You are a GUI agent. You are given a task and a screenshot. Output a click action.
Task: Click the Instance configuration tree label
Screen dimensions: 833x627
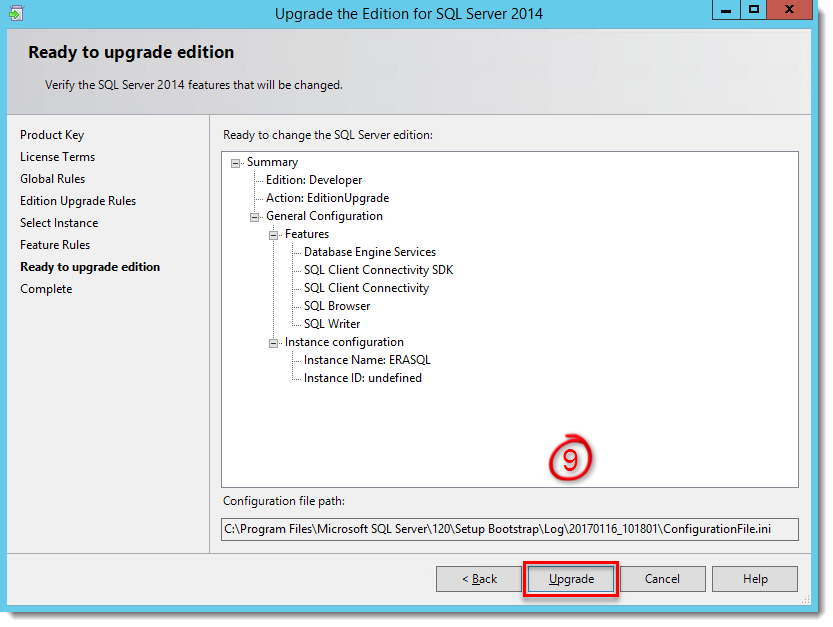pyautogui.click(x=344, y=342)
